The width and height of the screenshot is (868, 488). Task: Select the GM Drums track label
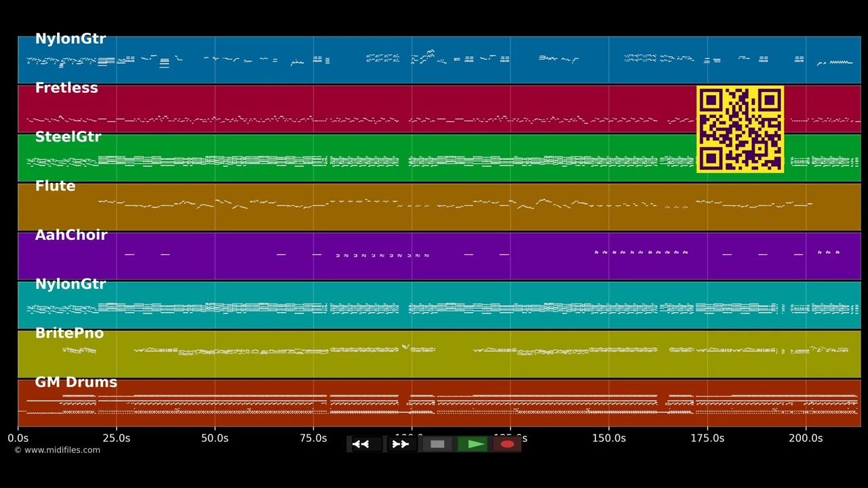(x=76, y=382)
